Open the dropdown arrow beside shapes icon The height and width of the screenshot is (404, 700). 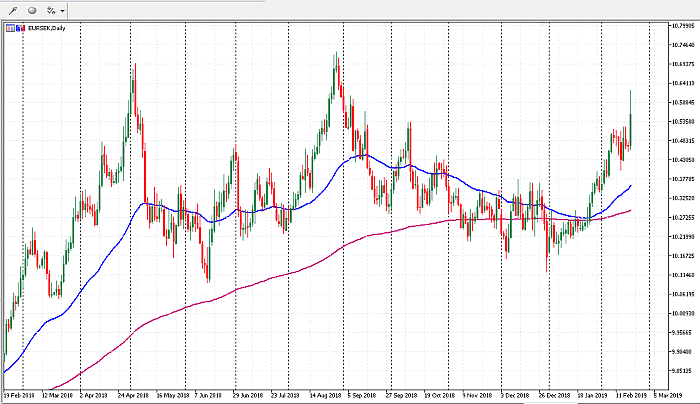(x=62, y=10)
